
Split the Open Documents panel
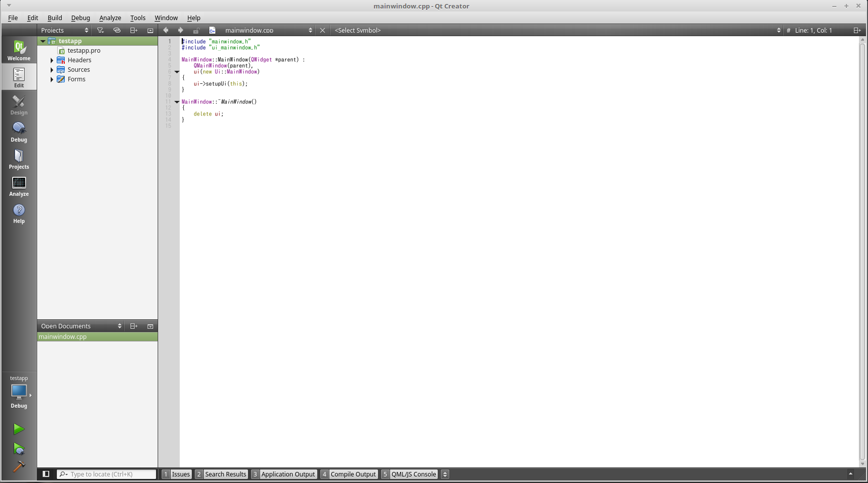pyautogui.click(x=134, y=326)
